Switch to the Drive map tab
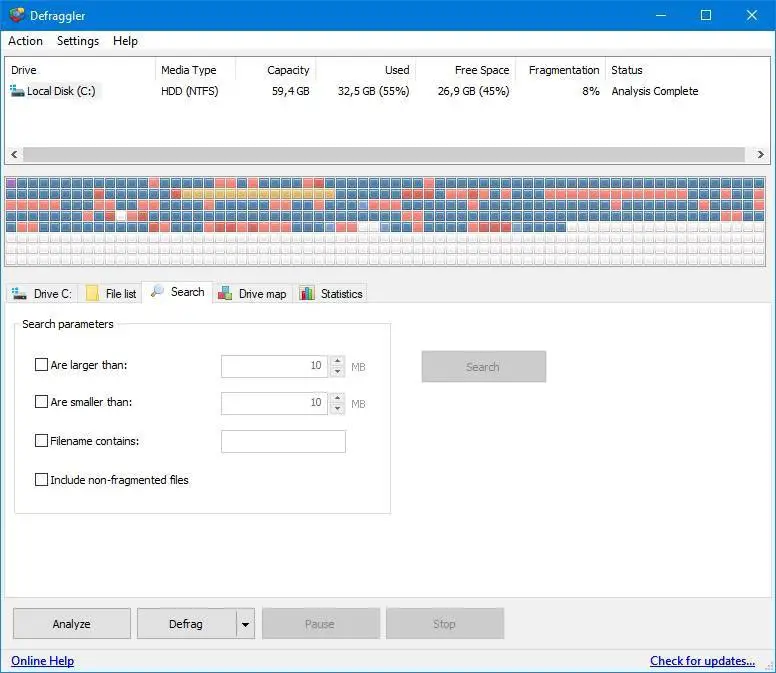Viewport: 776px width, 673px height. (x=253, y=293)
